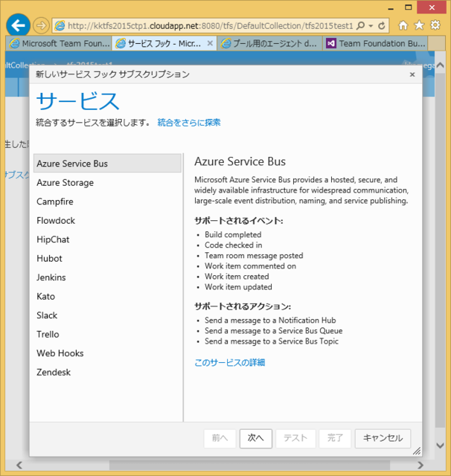Image resolution: width=451 pixels, height=476 pixels.
Task: Click the browser forward arrow button
Action: point(41,25)
